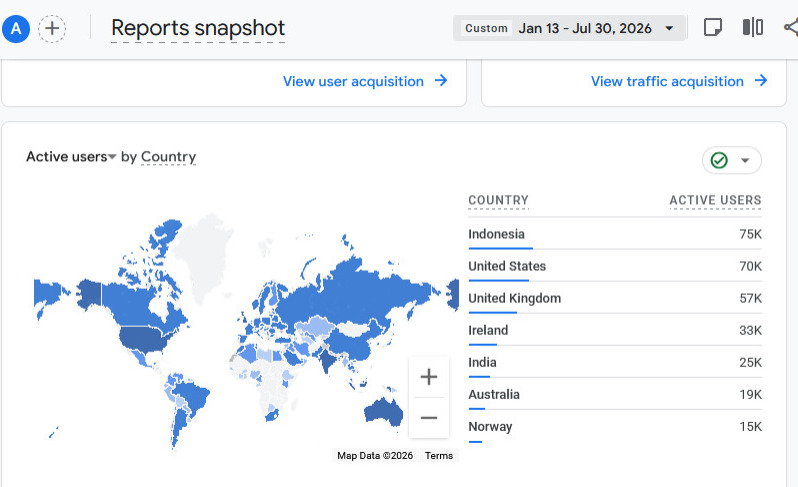This screenshot has height=487, width=798.
Task: Select the United Kingdom row
Action: tap(615, 298)
